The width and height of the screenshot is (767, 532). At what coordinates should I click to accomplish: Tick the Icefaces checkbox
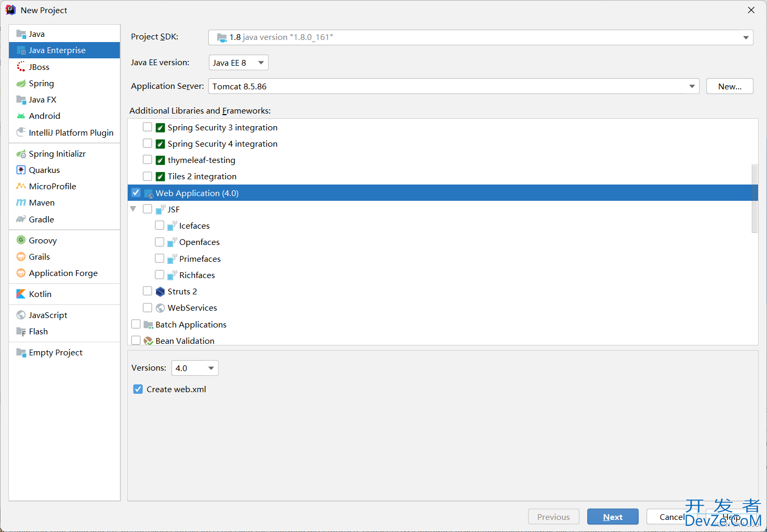160,226
